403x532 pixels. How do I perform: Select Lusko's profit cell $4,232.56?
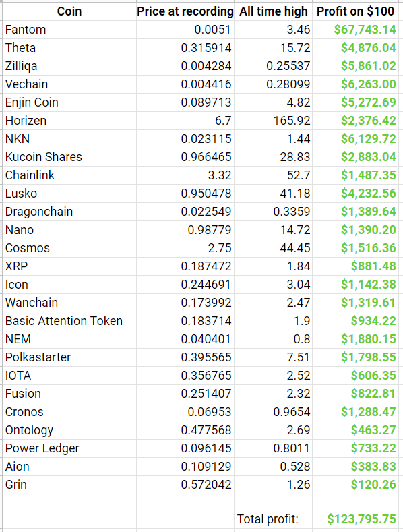(x=355, y=194)
